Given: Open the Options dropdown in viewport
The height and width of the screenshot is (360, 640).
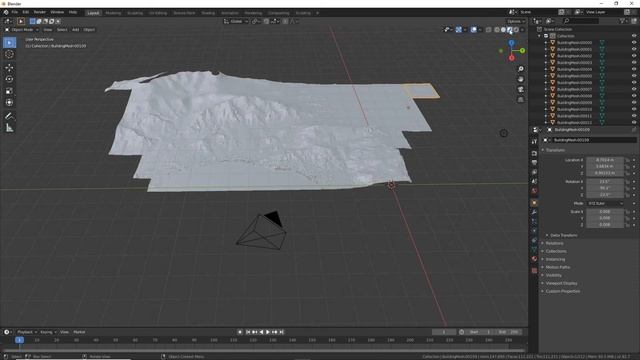Looking at the screenshot, I should tap(516, 21).
